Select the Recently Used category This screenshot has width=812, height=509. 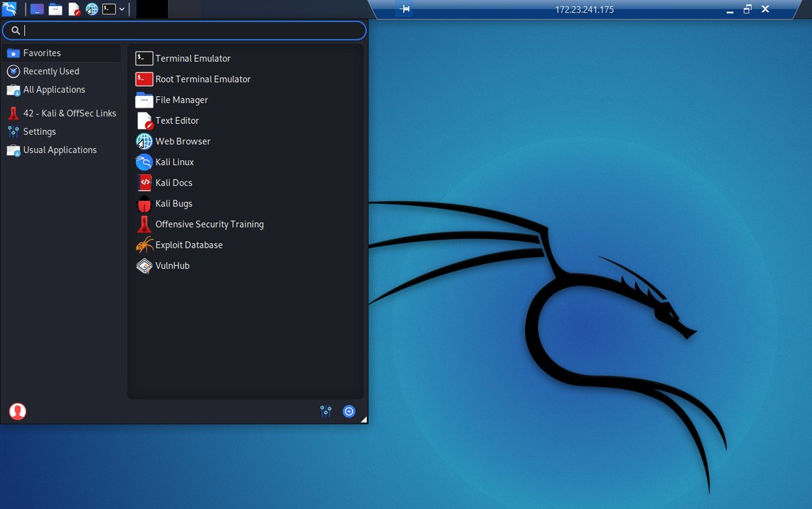tap(51, 71)
